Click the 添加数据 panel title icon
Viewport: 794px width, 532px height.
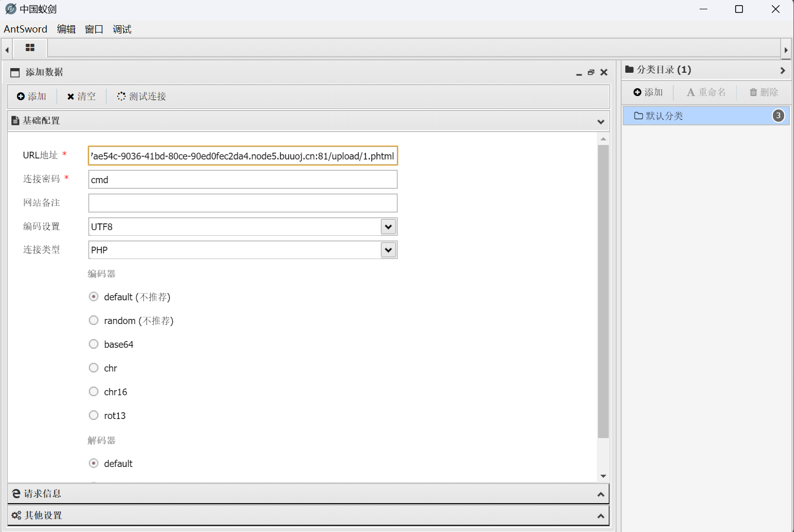(15, 73)
